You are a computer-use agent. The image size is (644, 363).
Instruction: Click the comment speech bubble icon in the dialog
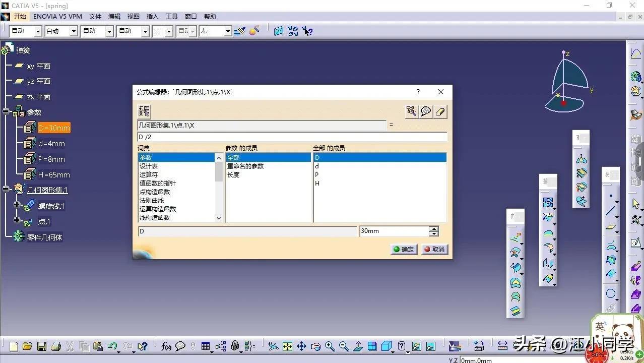tap(425, 111)
